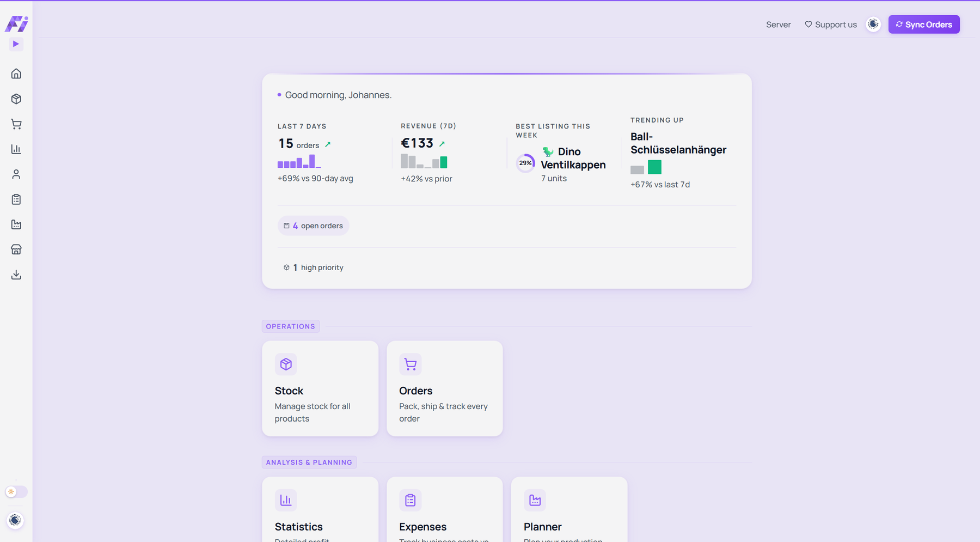Click the Dino Ventilkappen listing
980x542 pixels.
(573, 158)
